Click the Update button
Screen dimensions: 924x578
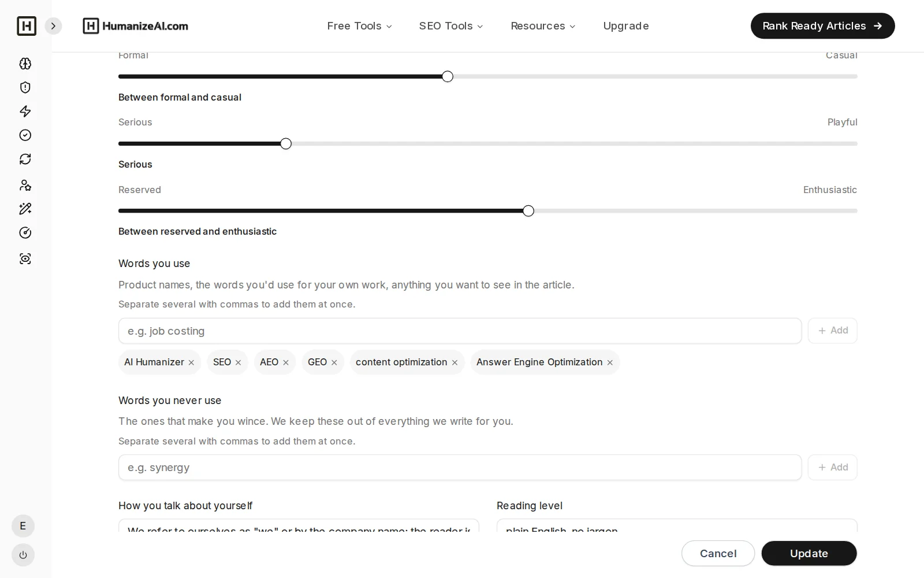tap(809, 554)
